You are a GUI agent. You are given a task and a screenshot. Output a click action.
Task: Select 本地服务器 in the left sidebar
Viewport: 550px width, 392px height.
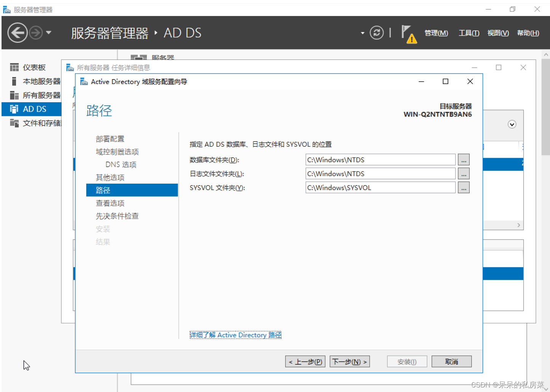click(x=31, y=81)
